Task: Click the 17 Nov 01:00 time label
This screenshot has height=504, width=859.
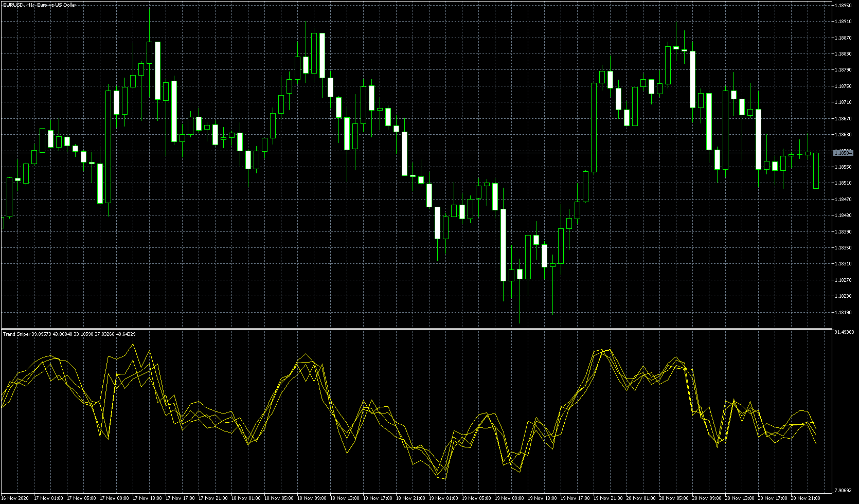Action: [48, 498]
